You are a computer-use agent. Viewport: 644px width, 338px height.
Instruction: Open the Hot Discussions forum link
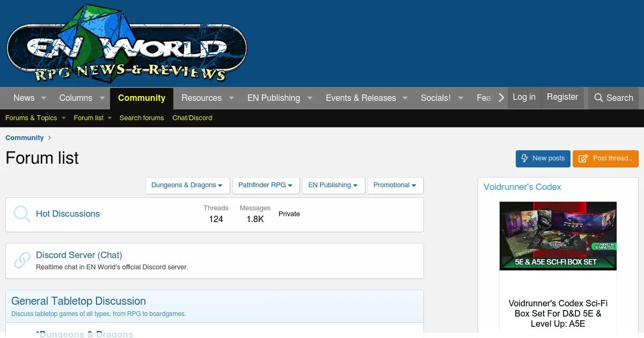pos(68,214)
